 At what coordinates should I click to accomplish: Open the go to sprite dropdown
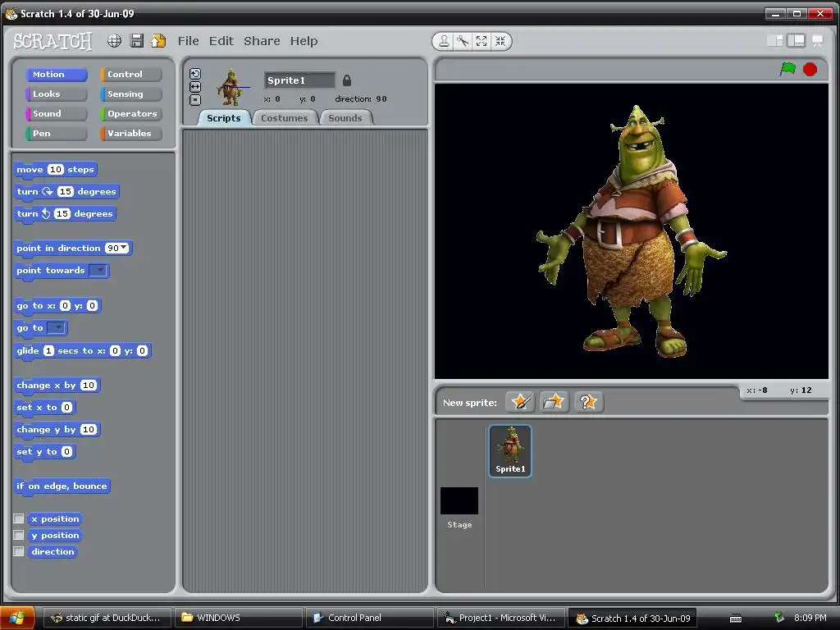pyautogui.click(x=57, y=328)
